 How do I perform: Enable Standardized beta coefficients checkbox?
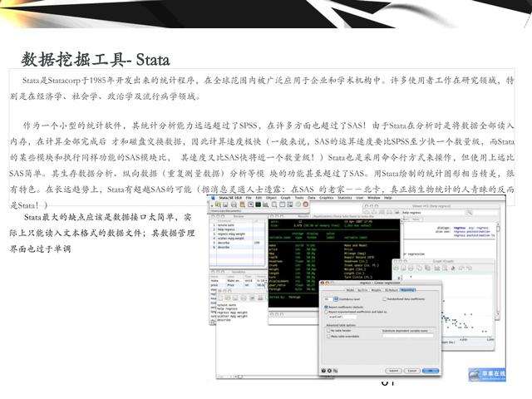point(384,299)
